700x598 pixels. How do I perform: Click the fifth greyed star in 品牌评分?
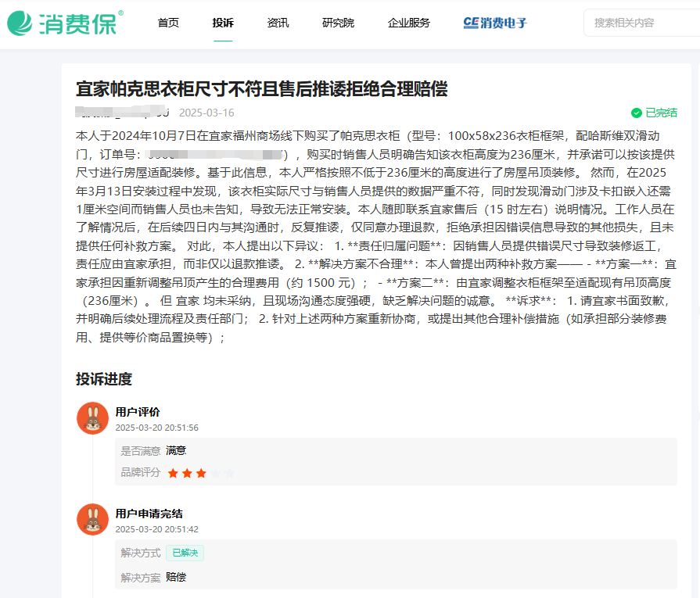(229, 473)
